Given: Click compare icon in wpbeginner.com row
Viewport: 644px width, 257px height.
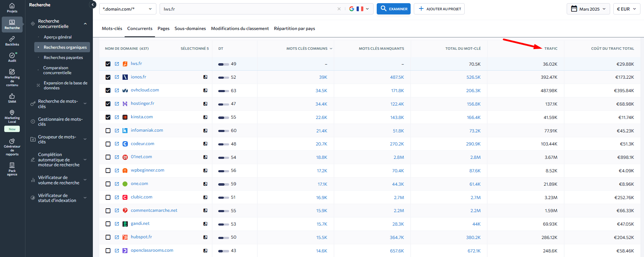Looking at the screenshot, I should click(205, 171).
